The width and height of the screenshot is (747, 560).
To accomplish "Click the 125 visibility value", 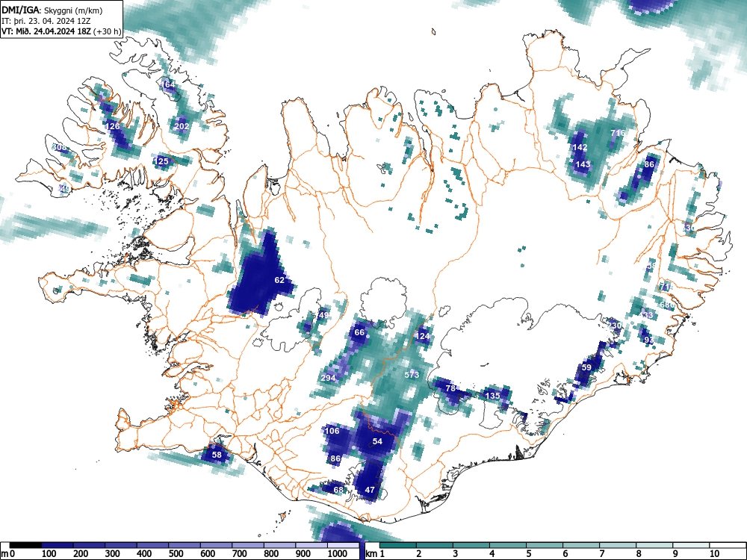I will 161,161.
